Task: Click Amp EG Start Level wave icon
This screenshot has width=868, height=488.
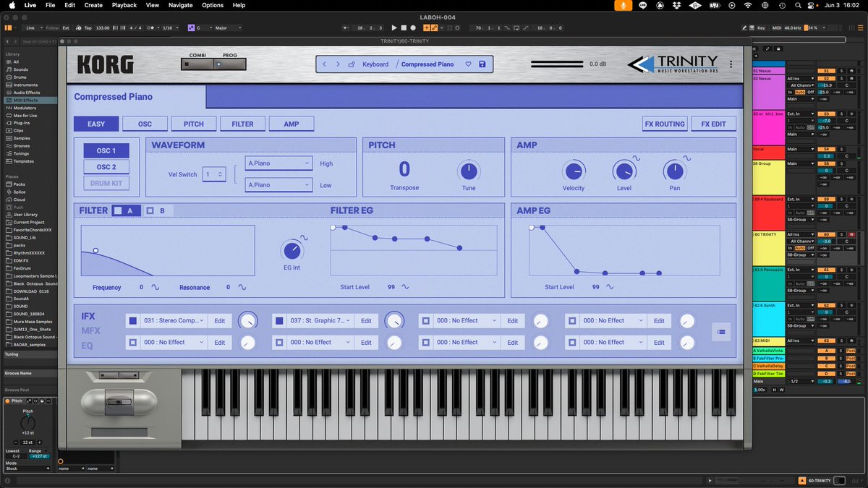Action: 610,287
